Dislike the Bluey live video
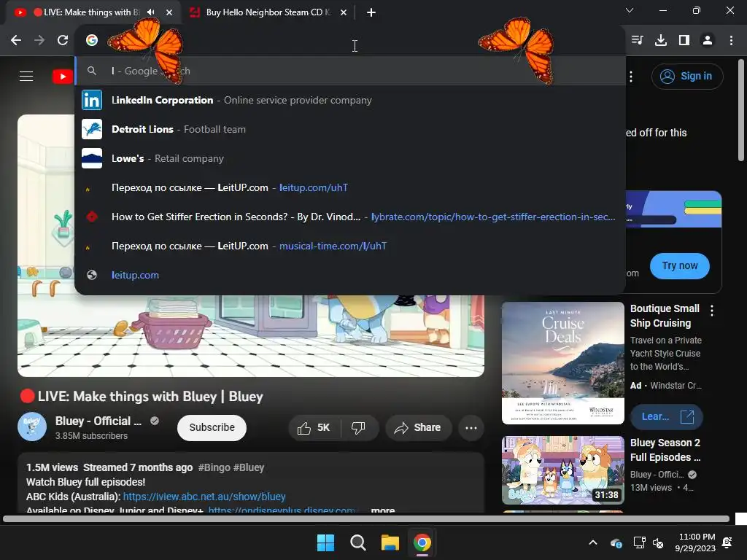Viewport: 747px width, 560px height. click(x=359, y=427)
